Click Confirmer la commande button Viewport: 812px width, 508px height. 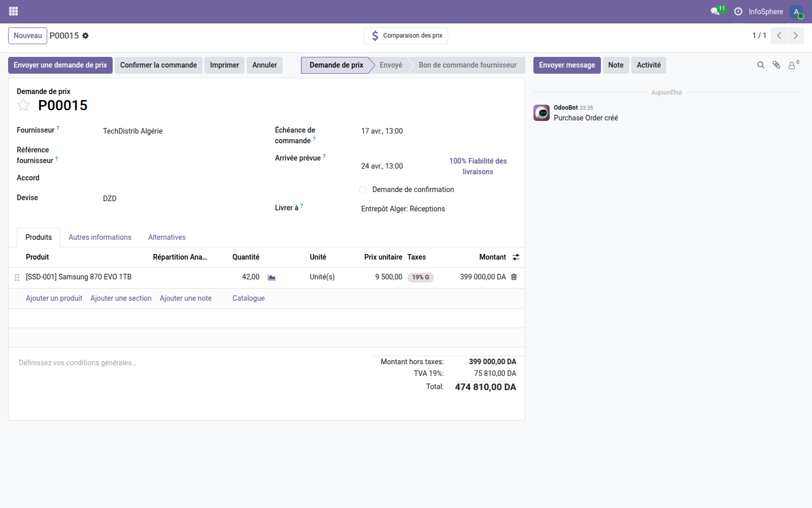pos(158,65)
